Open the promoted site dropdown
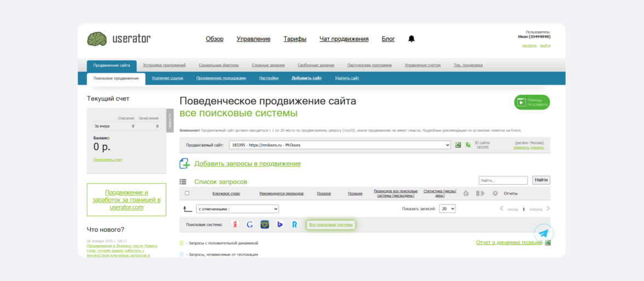 pos(340,145)
